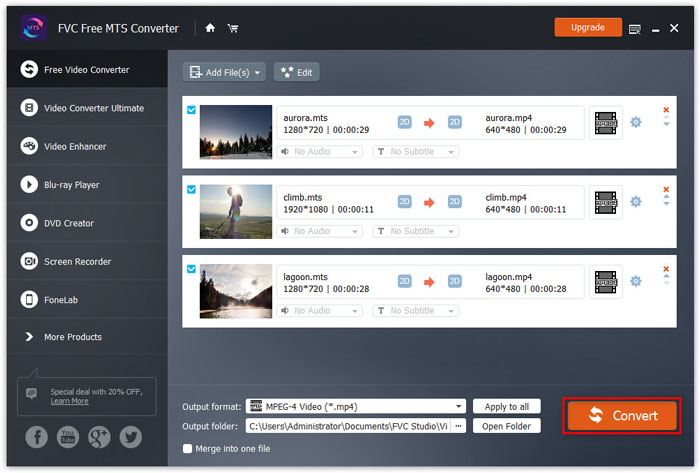Click the MPEG format film icon for climb.mp4
The height and width of the screenshot is (473, 700).
click(605, 203)
